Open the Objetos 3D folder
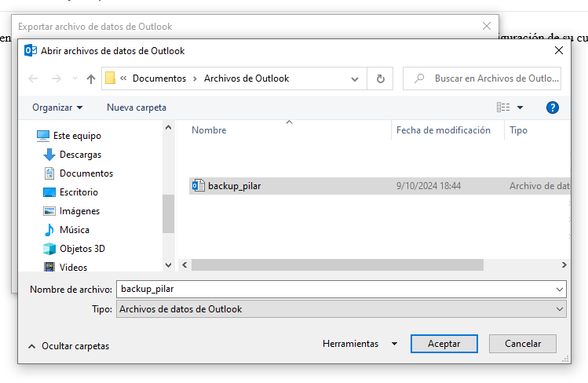This screenshot has height=383, width=588. 82,249
